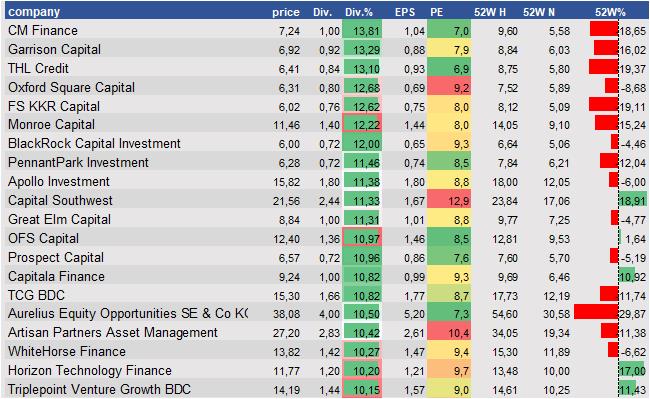Select Capital Southwest's red PE cell 12,9
Image resolution: width=650 pixels, height=399 pixels.
click(449, 201)
